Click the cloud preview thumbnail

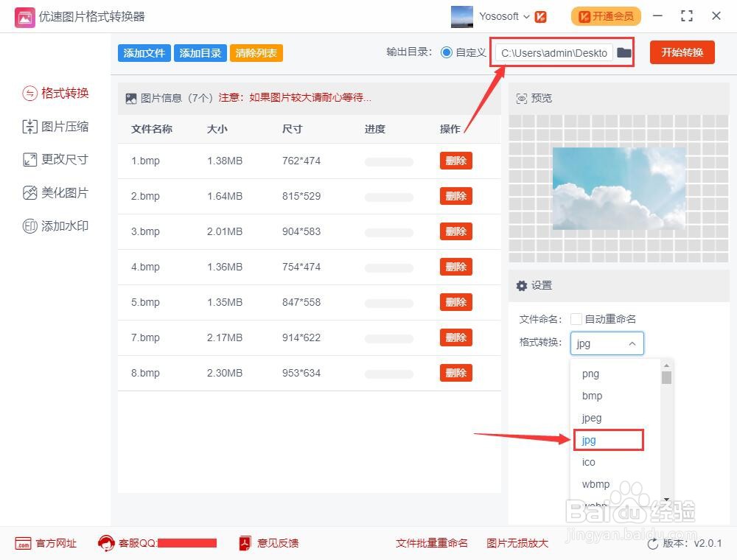619,189
